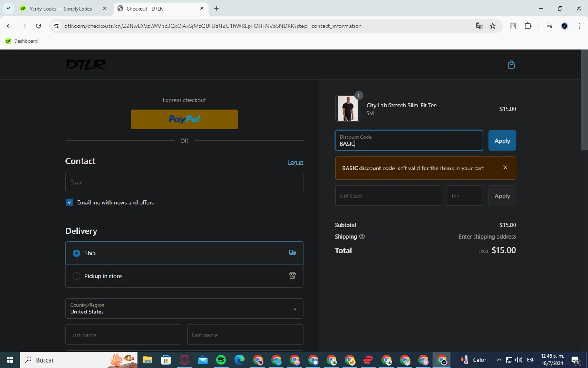
Task: Open Microsoft Store from the taskbar
Action: [166, 360]
